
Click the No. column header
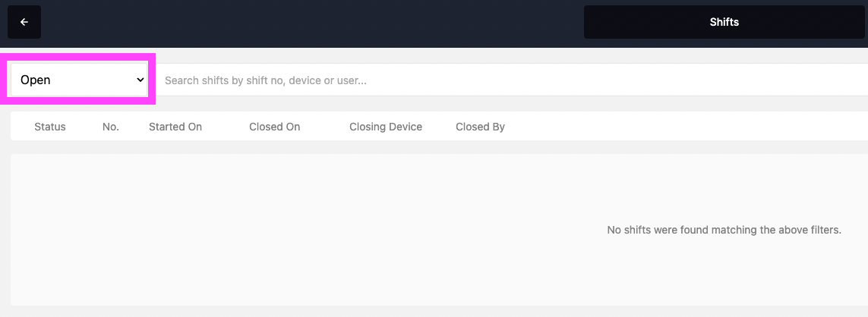[x=111, y=127]
